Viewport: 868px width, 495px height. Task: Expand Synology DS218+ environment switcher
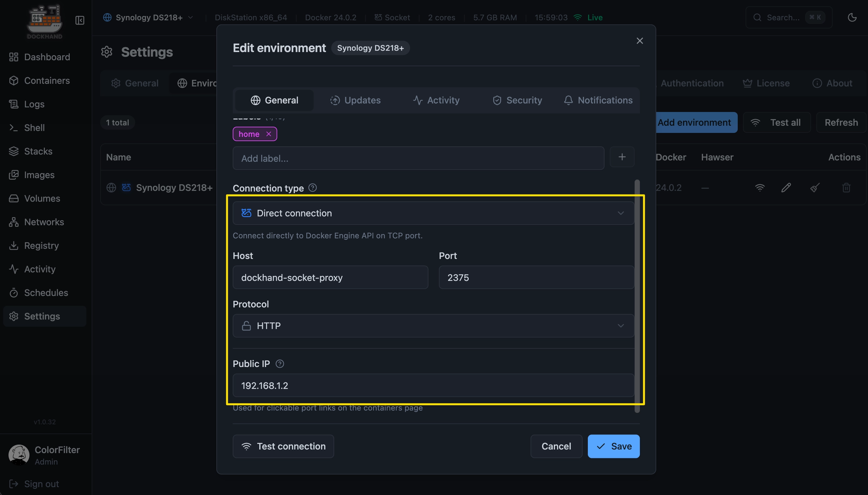coord(148,17)
